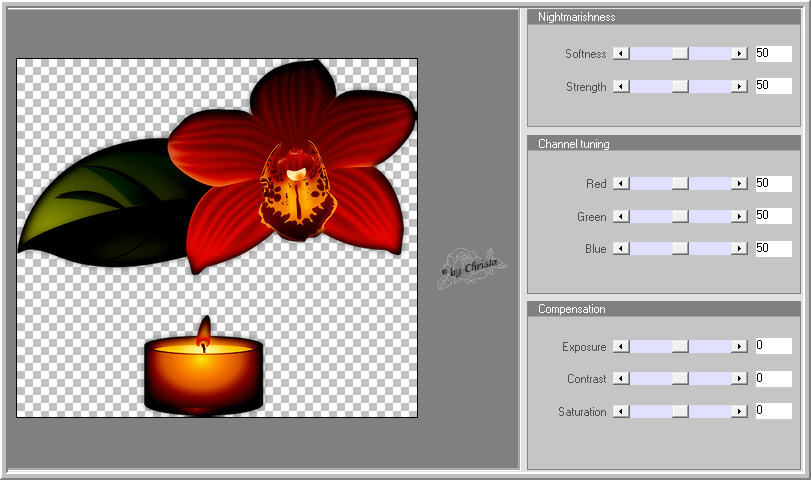Click the Contrast value field
Image resolution: width=811 pixels, height=480 pixels.
click(x=773, y=378)
